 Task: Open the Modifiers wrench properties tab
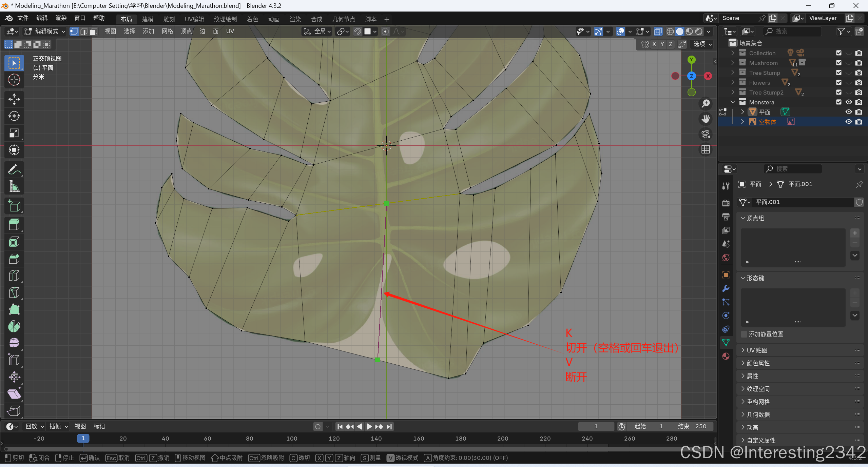[726, 288]
